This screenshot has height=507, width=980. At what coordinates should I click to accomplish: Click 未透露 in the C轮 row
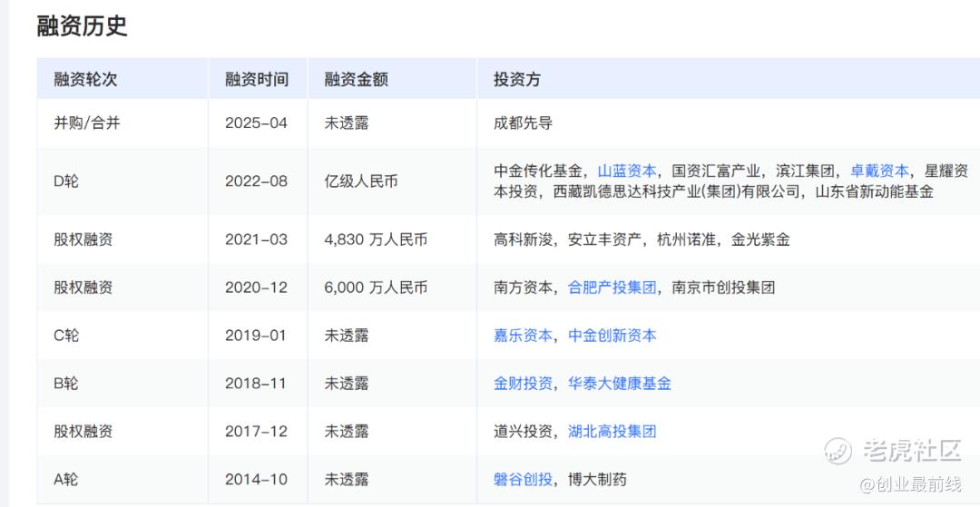[347, 336]
